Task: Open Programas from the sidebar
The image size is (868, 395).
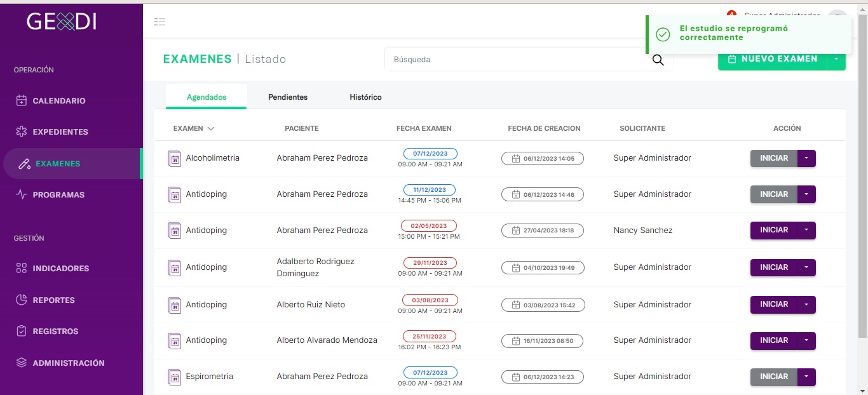Action: pos(58,195)
